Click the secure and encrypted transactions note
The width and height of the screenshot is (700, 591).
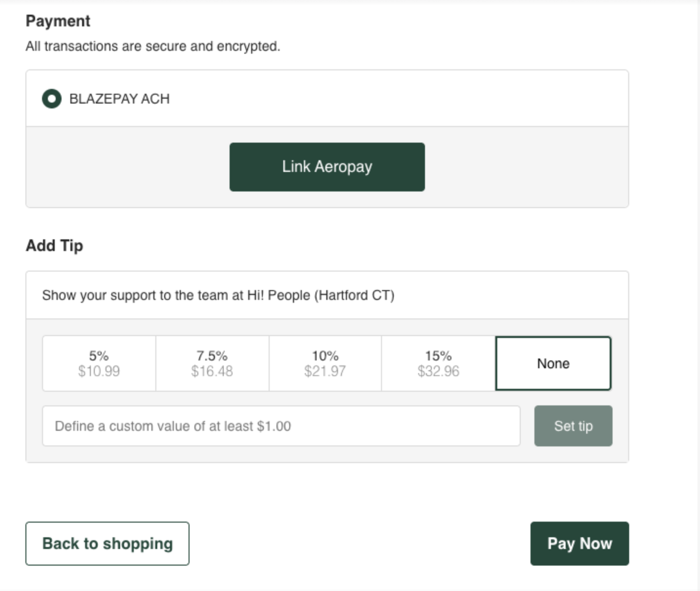(x=153, y=46)
